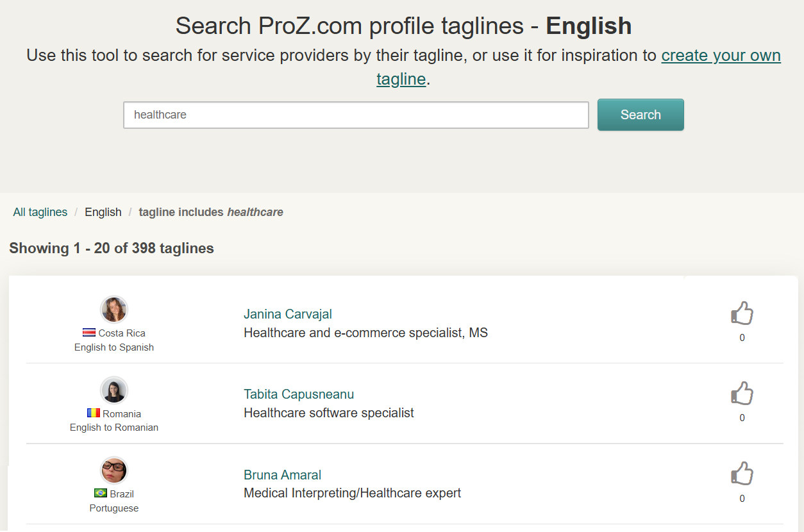Select the English breadcrumb
Image resolution: width=804 pixels, height=532 pixels.
point(103,212)
